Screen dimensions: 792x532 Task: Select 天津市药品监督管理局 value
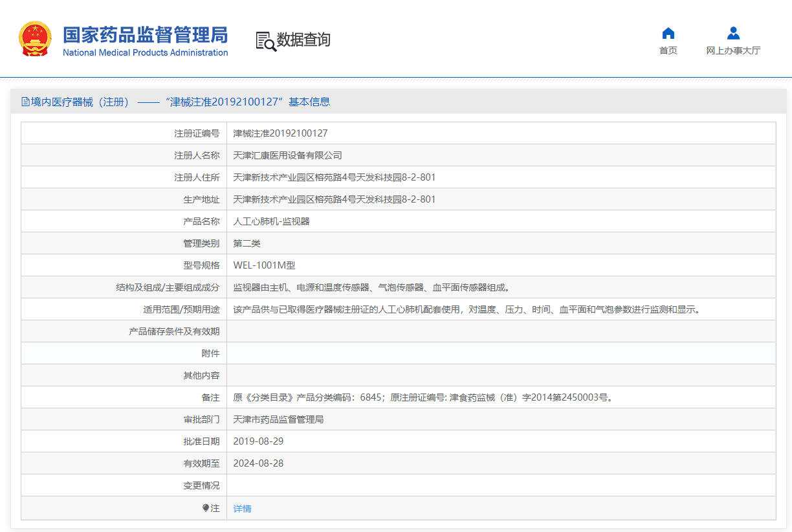[279, 419]
